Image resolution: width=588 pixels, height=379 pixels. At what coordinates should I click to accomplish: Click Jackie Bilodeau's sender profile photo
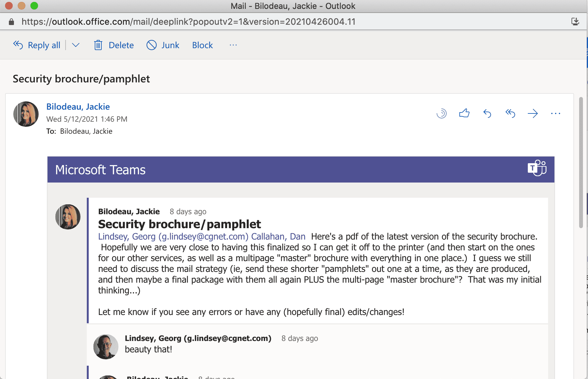pyautogui.click(x=26, y=114)
